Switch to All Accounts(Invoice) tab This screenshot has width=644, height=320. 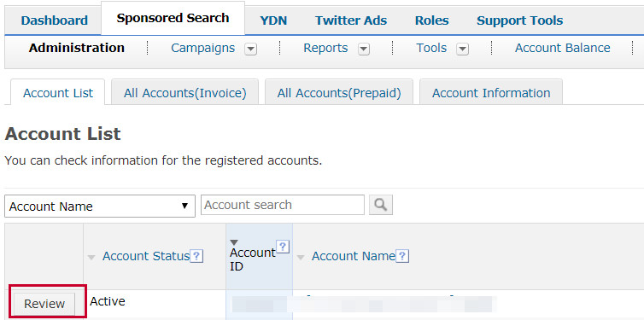[184, 93]
